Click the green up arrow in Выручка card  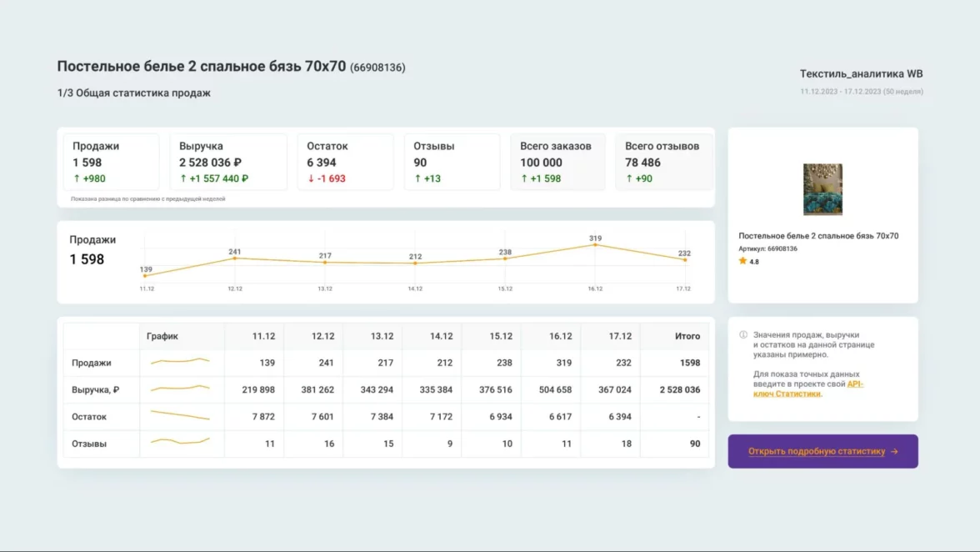[183, 178]
